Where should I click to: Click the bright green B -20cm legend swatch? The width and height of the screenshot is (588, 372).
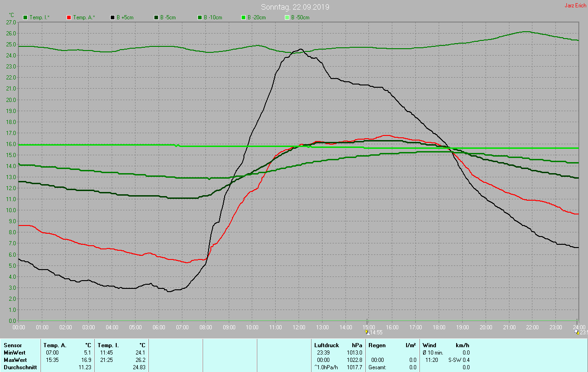coord(243,17)
